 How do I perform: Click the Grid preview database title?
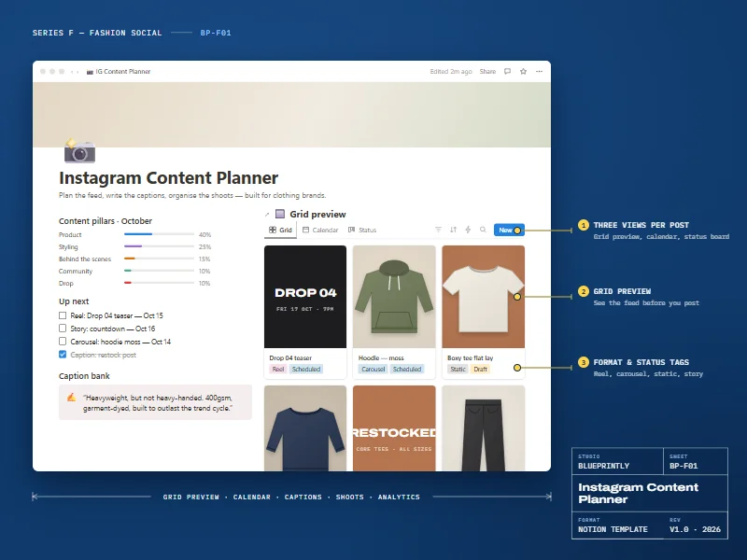pyautogui.click(x=317, y=215)
